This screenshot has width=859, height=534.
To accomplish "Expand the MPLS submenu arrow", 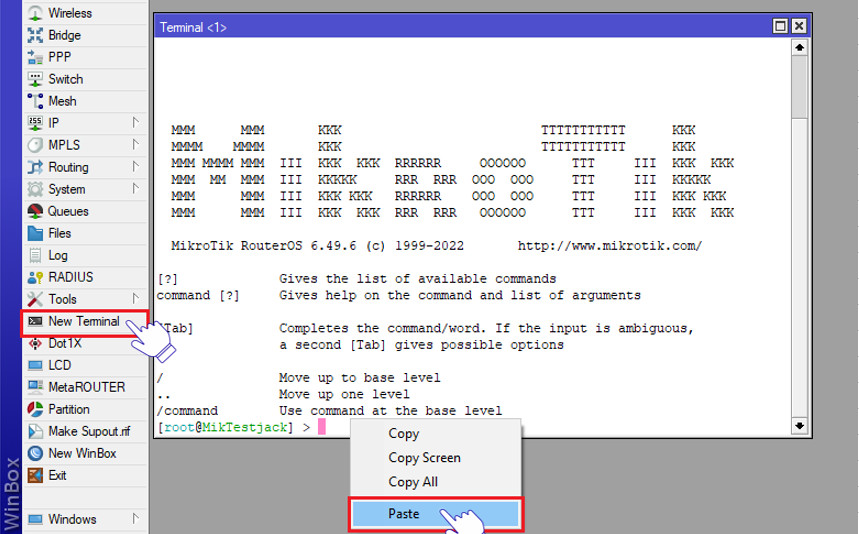I will pos(135,144).
